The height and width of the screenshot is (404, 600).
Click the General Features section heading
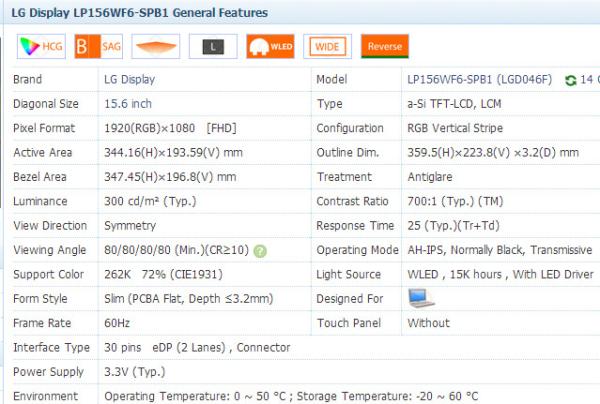(x=140, y=13)
